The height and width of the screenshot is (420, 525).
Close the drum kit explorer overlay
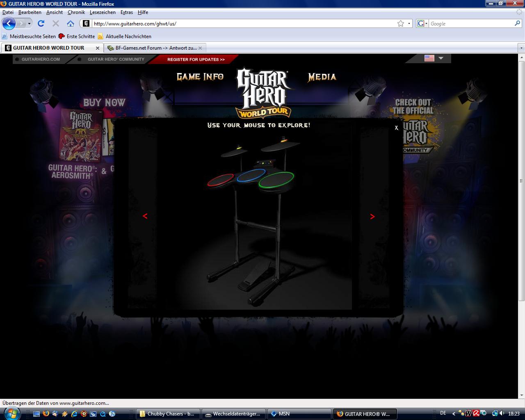tap(396, 128)
